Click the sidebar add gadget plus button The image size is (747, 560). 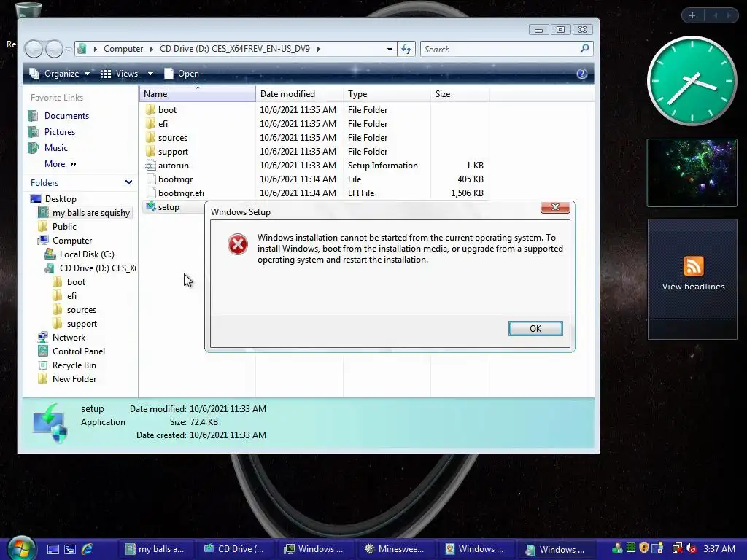(692, 15)
